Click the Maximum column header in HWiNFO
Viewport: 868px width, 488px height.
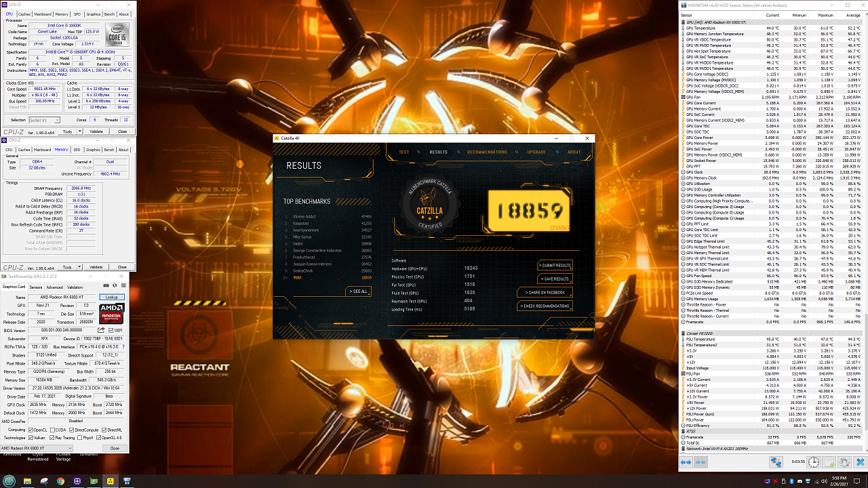pyautogui.click(x=825, y=14)
